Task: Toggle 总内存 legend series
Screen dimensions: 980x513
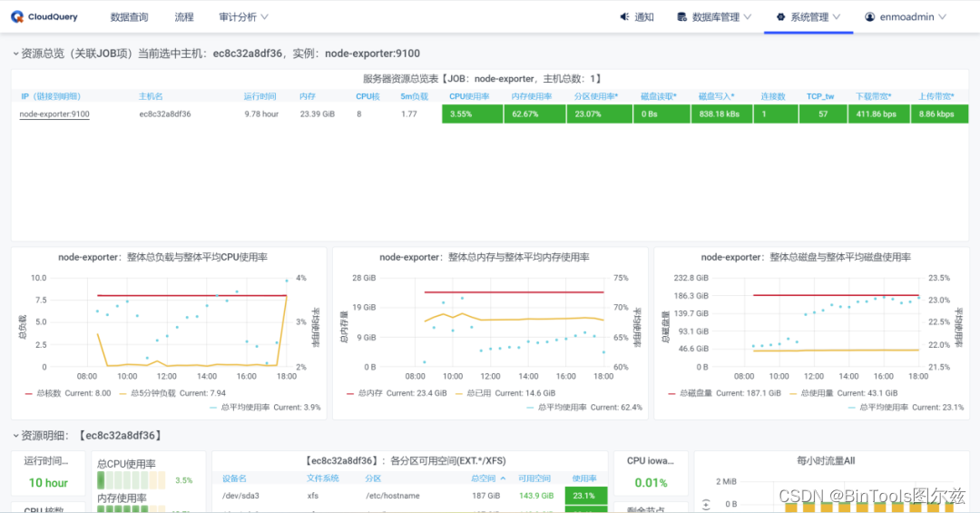Action: [x=370, y=393]
